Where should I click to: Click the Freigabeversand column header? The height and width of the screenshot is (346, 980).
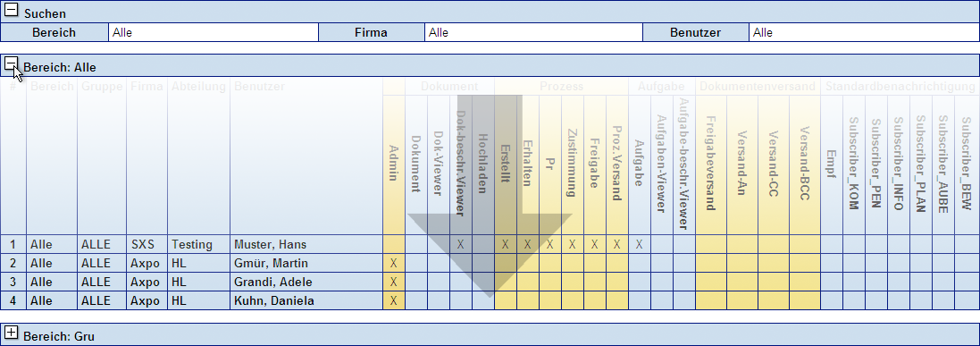[x=710, y=164]
